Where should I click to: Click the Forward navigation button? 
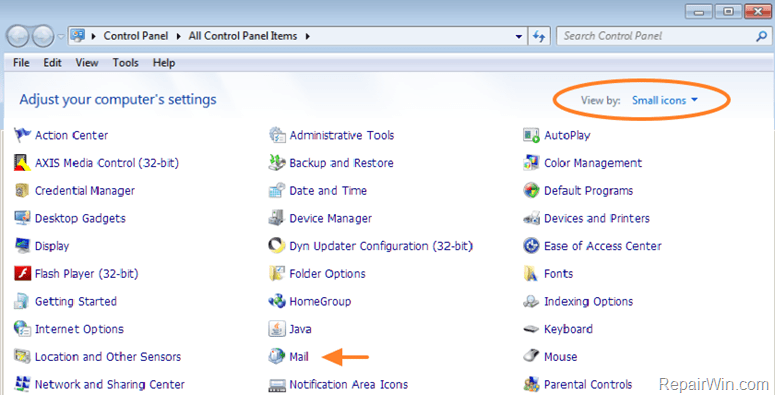pyautogui.click(x=43, y=36)
